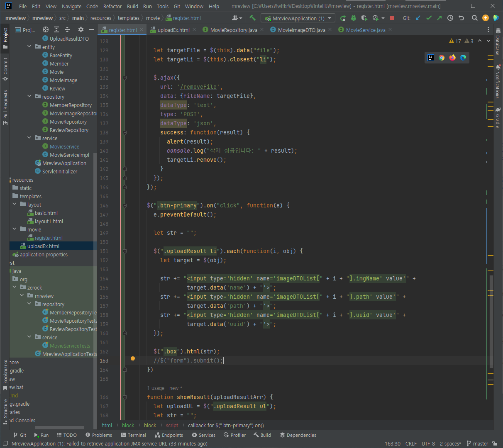
Task: Open Search Everywhere magnifier icon
Action: coord(475,18)
